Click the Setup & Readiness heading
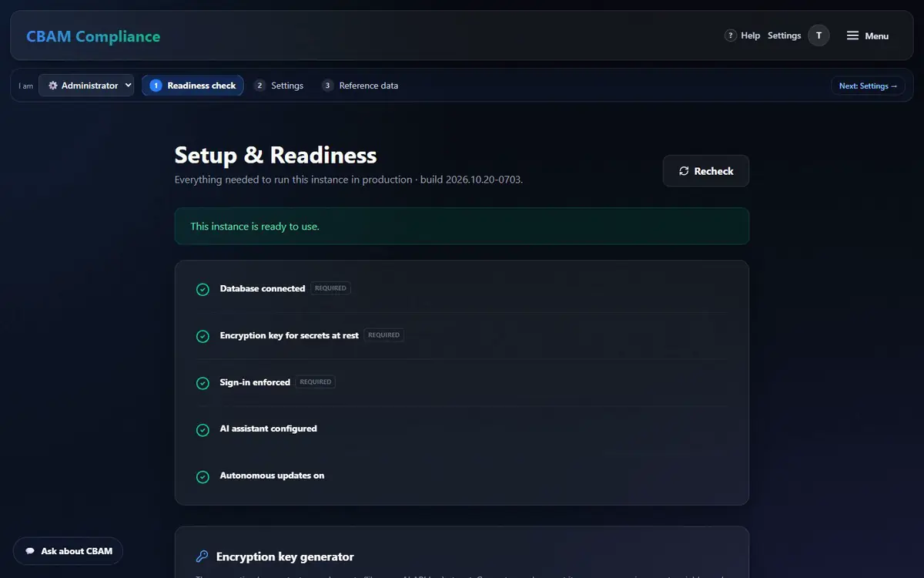 point(276,155)
